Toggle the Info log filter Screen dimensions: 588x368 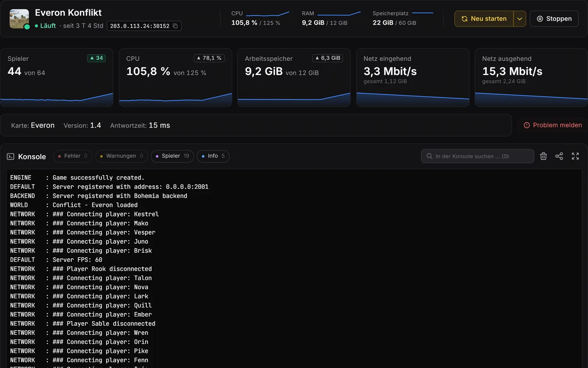[213, 156]
